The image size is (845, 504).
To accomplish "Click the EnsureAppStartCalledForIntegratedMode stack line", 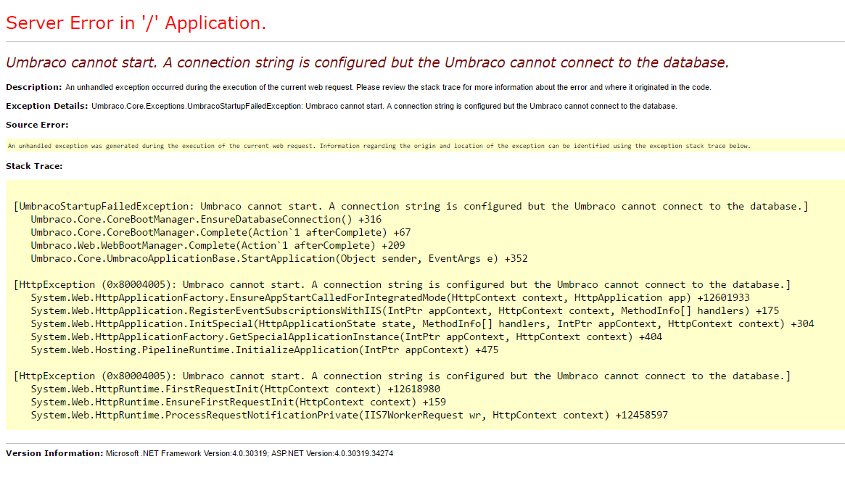I will (x=390, y=298).
